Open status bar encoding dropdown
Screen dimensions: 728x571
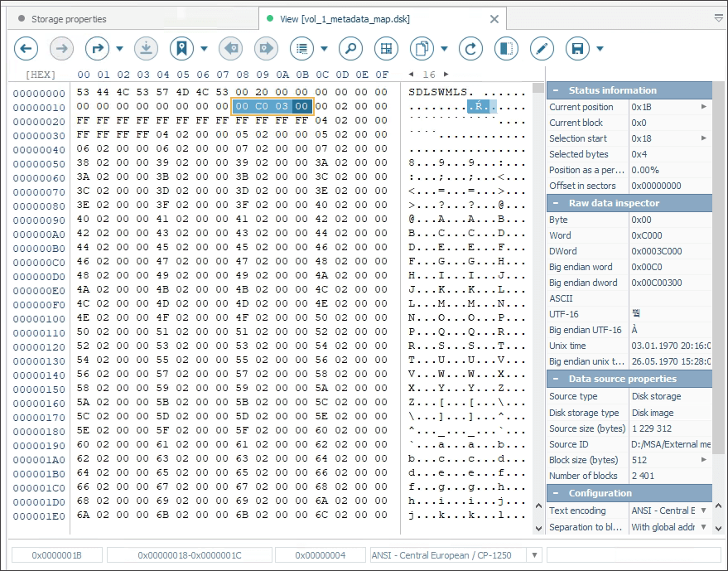[534, 555]
